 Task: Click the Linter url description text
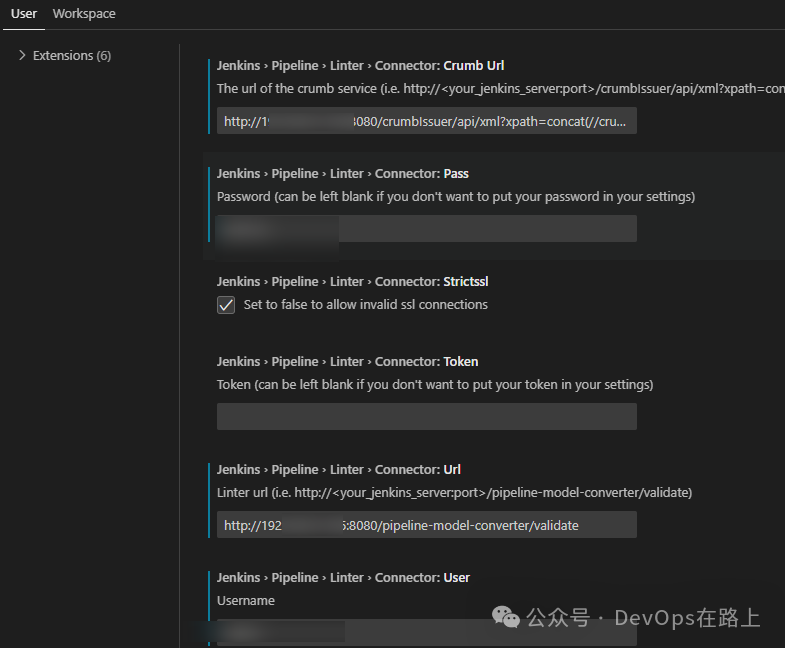455,493
